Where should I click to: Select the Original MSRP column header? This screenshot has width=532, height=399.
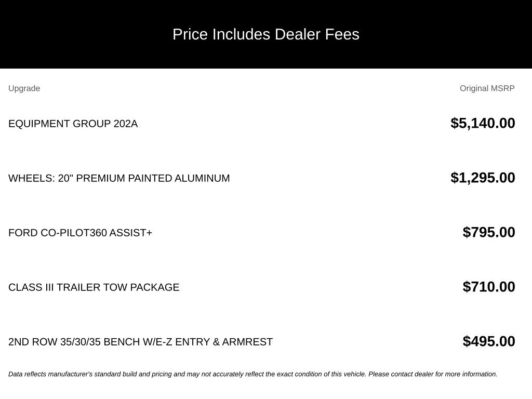click(487, 88)
